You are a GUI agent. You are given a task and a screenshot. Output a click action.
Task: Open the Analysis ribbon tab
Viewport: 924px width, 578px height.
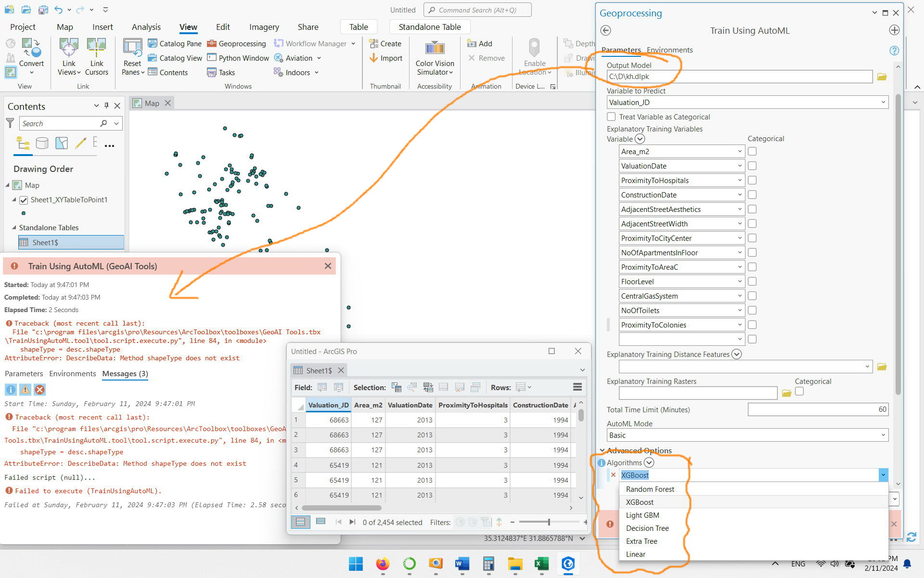pos(146,27)
